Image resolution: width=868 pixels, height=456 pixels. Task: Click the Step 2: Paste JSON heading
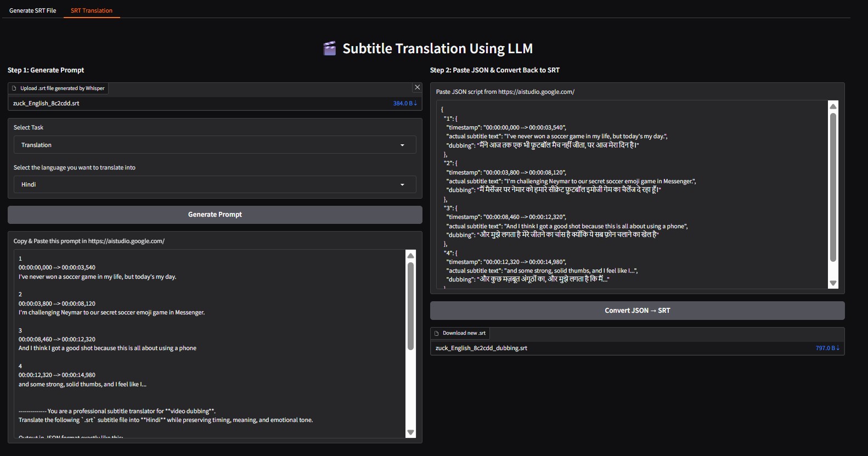click(495, 70)
